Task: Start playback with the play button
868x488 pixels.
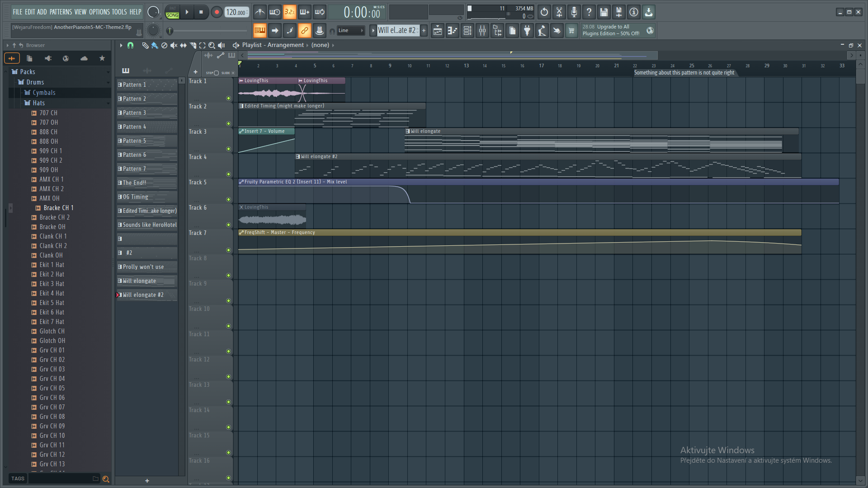Action: point(187,12)
